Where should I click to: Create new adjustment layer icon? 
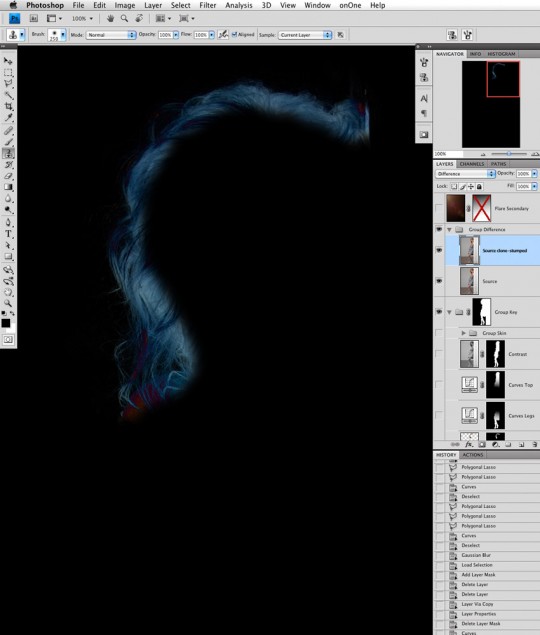pyautogui.click(x=495, y=444)
